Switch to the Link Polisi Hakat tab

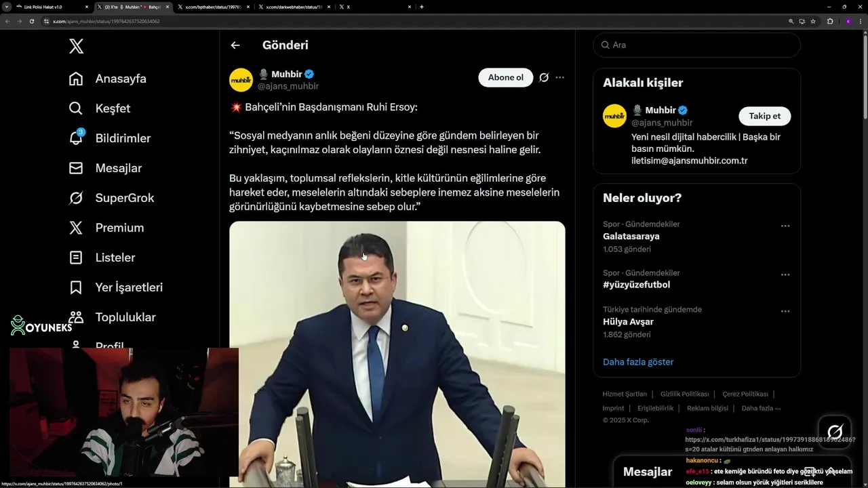47,7
